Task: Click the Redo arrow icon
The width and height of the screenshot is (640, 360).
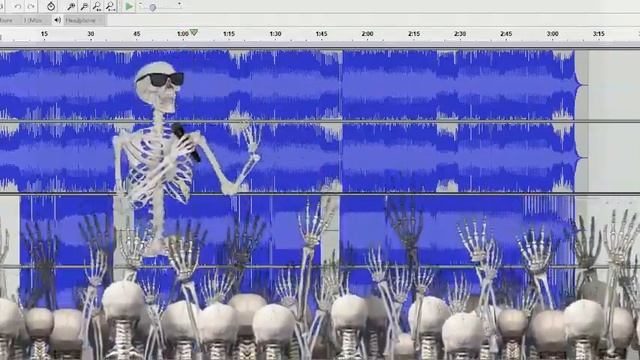Action: [x=31, y=7]
